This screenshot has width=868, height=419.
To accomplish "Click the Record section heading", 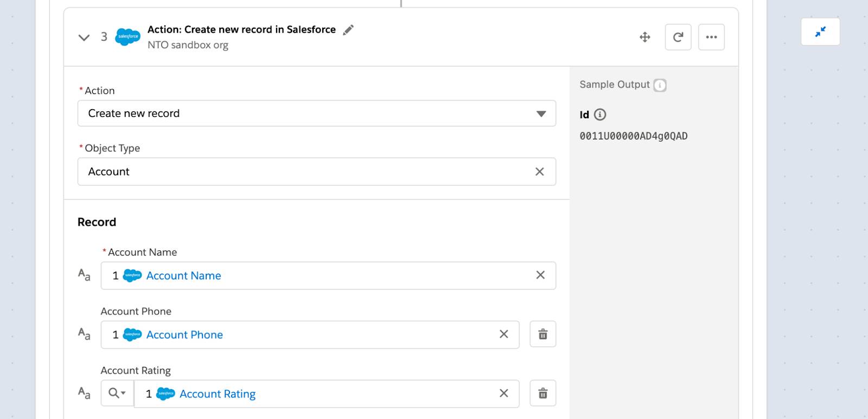I will (97, 222).
